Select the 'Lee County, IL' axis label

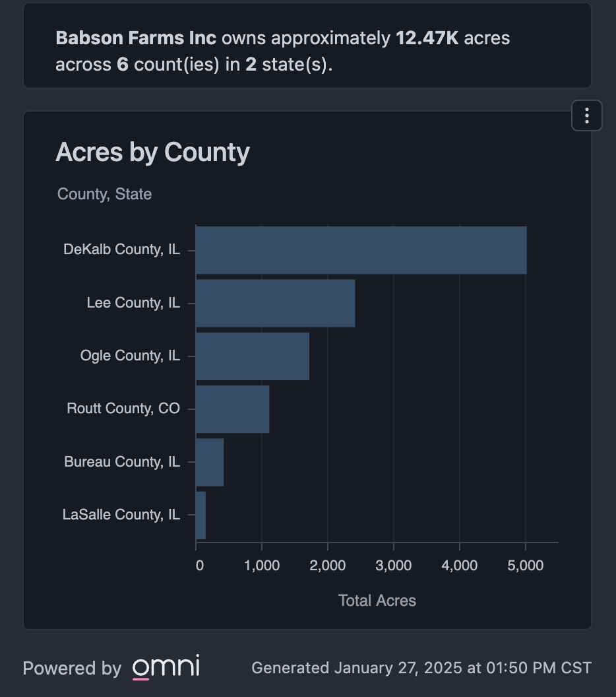click(x=133, y=303)
